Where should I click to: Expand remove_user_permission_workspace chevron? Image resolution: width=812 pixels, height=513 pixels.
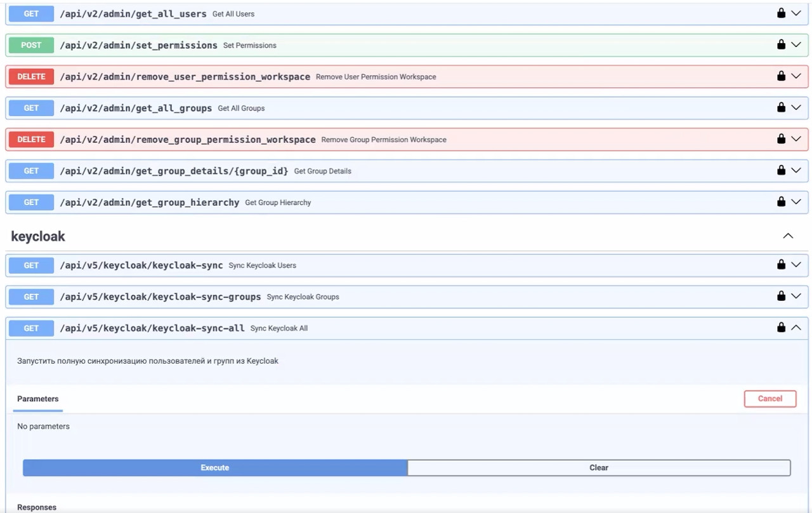click(x=796, y=76)
